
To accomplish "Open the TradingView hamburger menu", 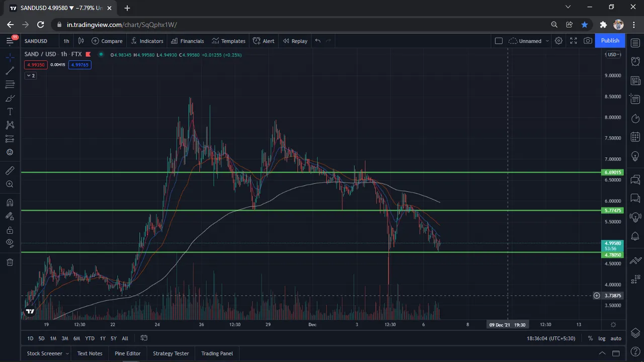I will [10, 41].
